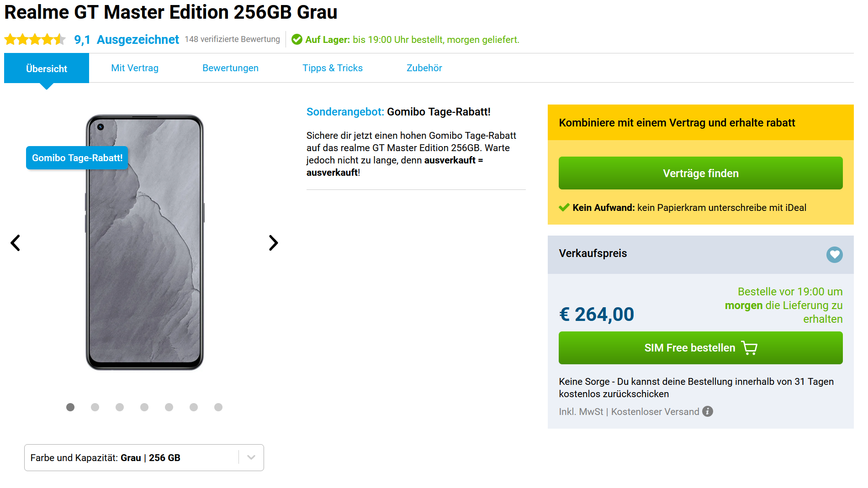
Task: Select the third image carousel dot
Action: pos(120,407)
